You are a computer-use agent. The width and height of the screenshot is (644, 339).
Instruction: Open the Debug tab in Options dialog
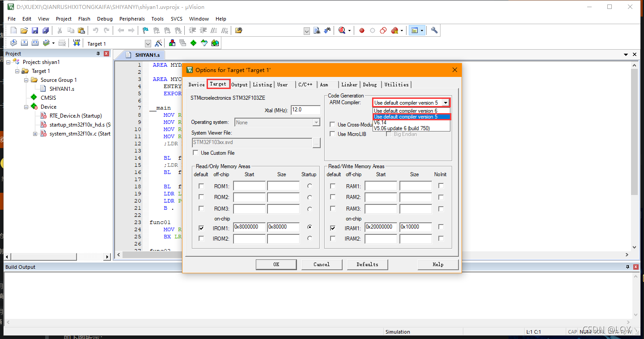coord(370,85)
